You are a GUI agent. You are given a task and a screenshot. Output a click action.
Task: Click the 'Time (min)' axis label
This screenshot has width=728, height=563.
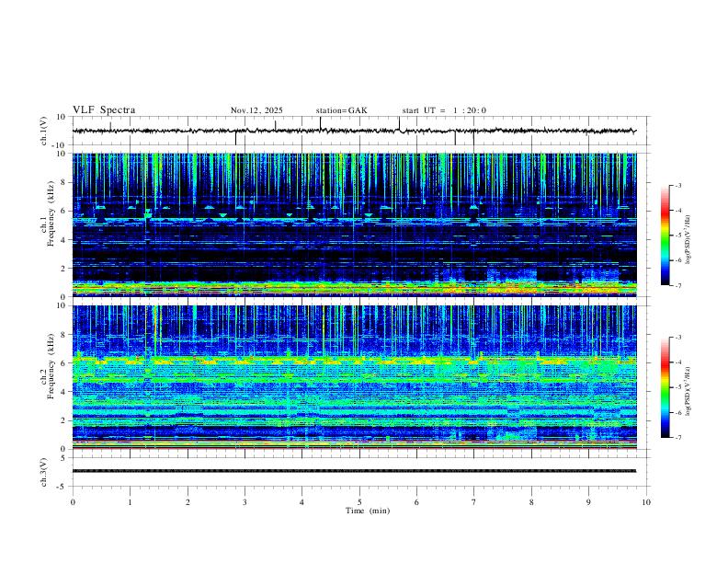tap(368, 511)
